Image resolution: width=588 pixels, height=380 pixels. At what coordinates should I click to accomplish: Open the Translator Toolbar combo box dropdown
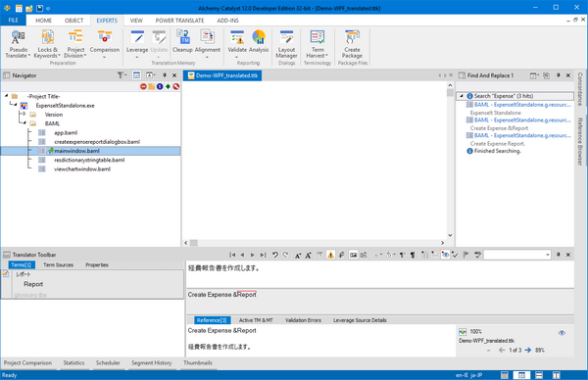point(548,255)
